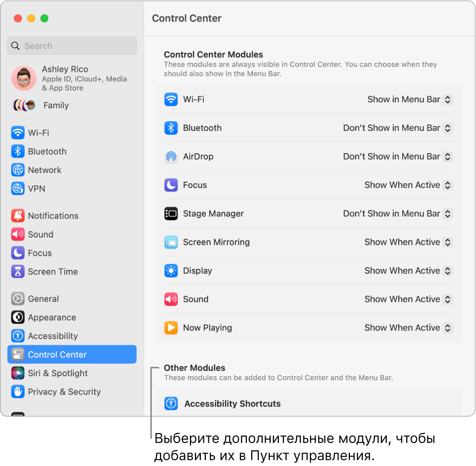
Task: Click the sidebar Sound speaker icon
Action: click(x=18, y=234)
